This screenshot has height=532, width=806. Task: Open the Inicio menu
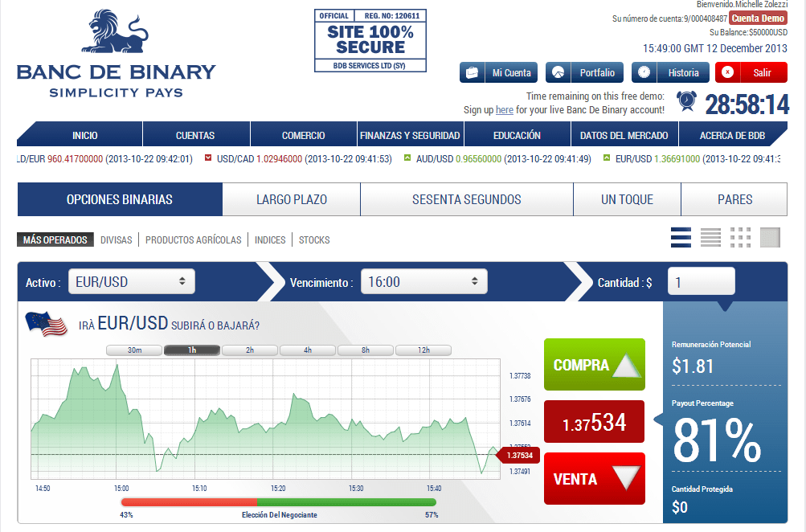[85, 135]
